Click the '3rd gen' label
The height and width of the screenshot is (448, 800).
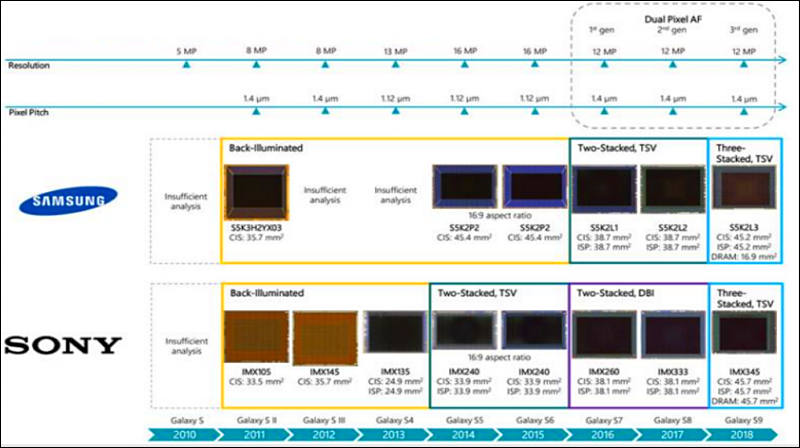pos(743,30)
